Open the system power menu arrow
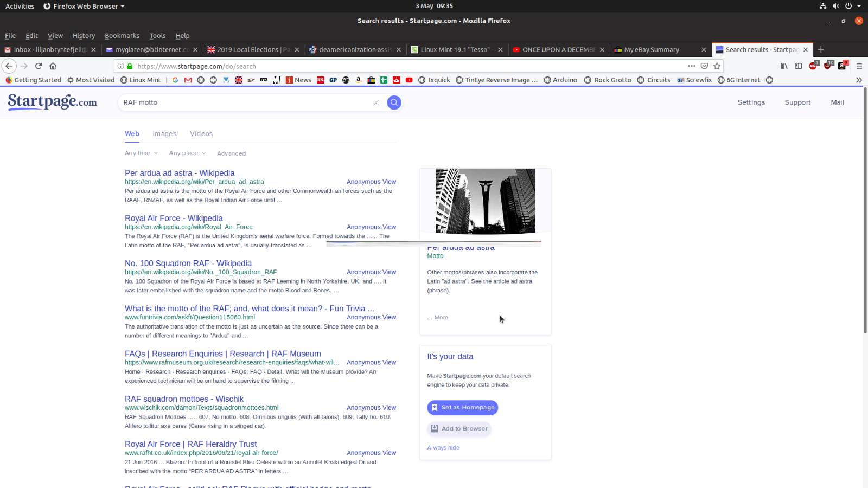868x488 pixels. [859, 6]
